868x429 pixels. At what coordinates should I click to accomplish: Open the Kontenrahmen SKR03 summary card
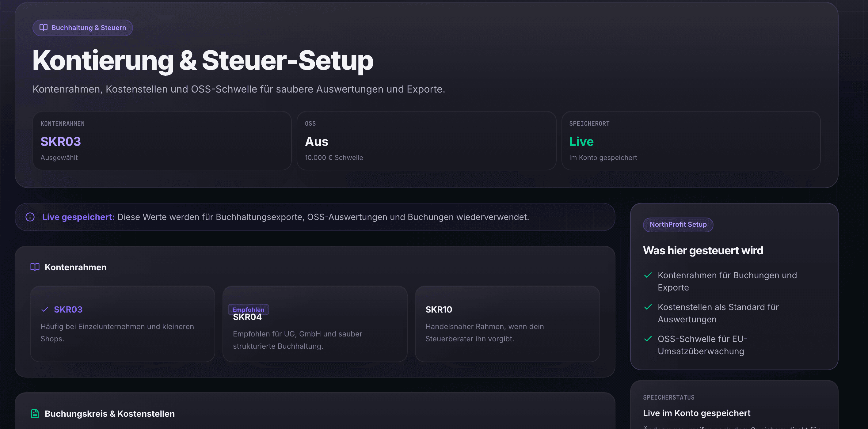[x=162, y=141]
